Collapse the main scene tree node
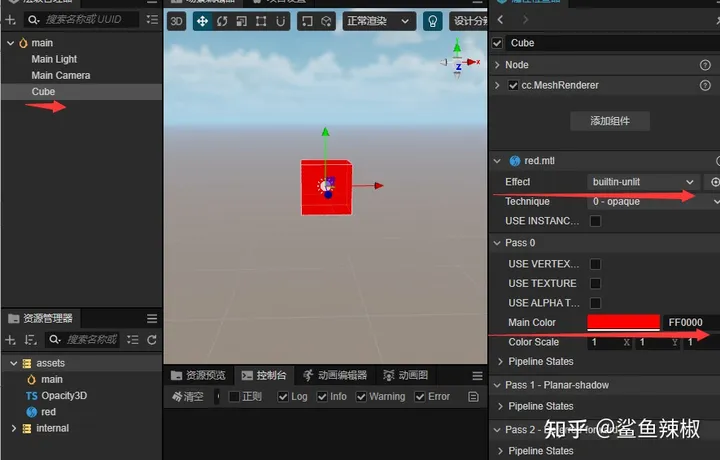720x460 pixels. point(11,43)
